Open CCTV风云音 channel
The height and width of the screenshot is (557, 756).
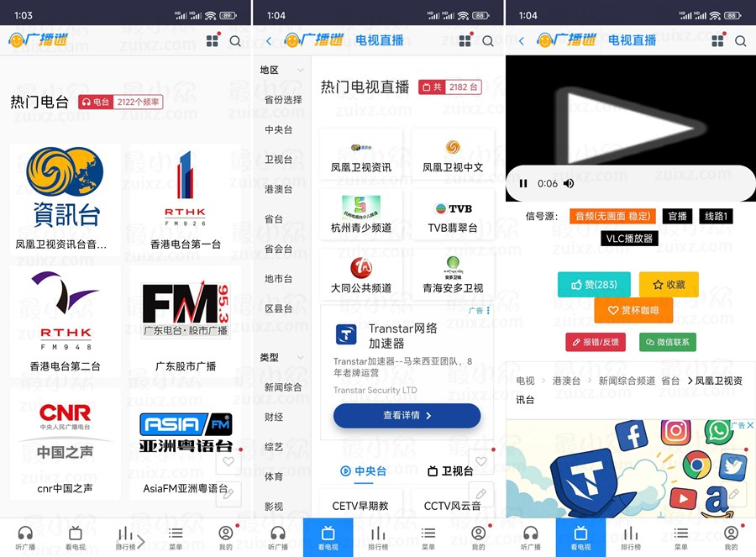(x=452, y=506)
